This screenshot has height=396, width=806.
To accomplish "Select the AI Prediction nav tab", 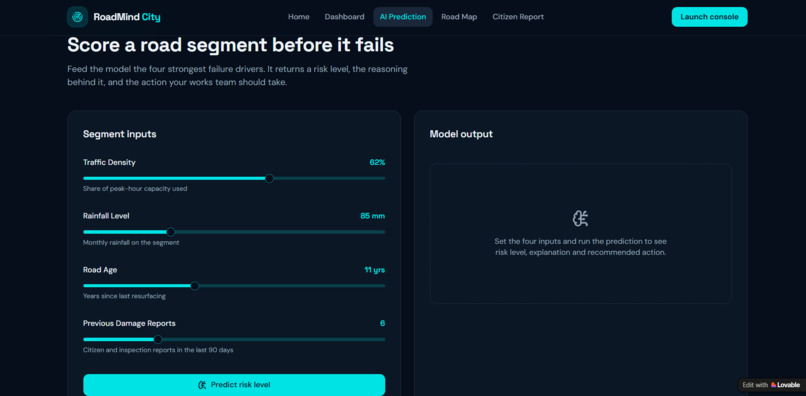I will pos(403,17).
